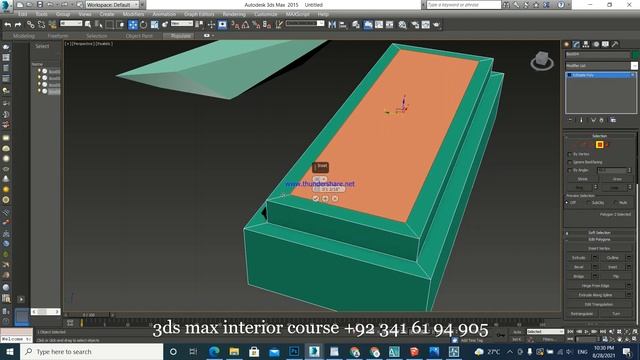Open the Hierarchy tab in command panel
Image resolution: width=640 pixels, height=360 pixels.
pos(586,44)
